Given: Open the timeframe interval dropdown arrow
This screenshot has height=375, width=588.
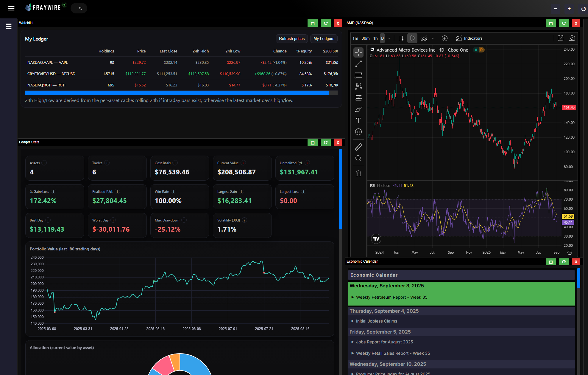Looking at the screenshot, I should pos(389,38).
